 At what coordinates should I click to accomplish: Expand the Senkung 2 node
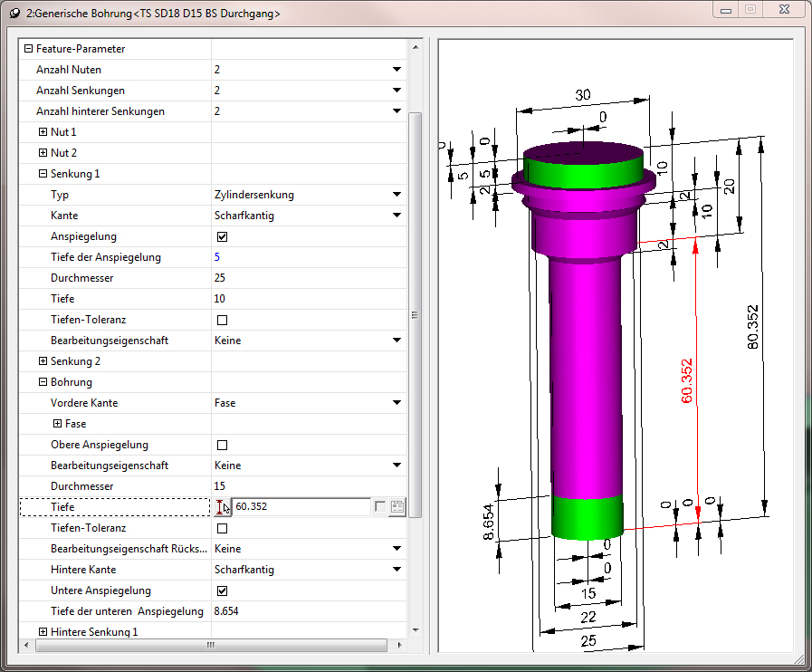43,361
